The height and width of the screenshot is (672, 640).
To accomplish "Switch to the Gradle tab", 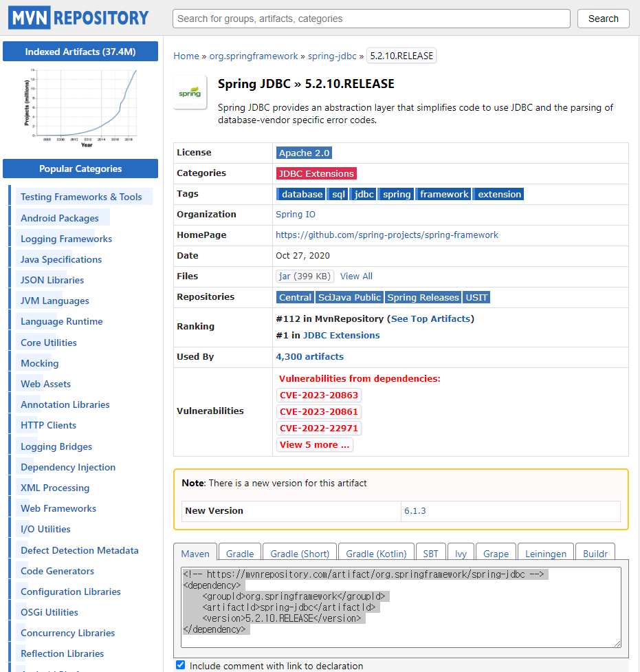I will tap(240, 554).
